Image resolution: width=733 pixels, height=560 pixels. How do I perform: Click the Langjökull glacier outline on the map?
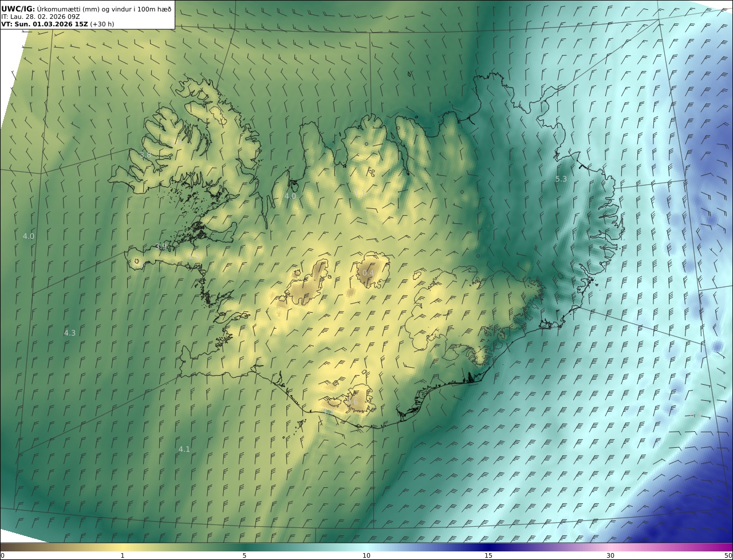306,283
